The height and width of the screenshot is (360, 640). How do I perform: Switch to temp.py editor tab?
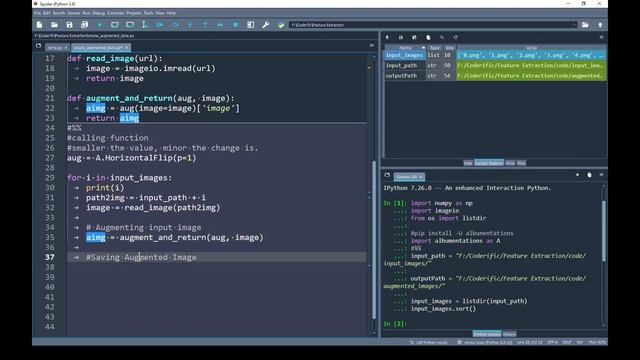pyautogui.click(x=55, y=48)
